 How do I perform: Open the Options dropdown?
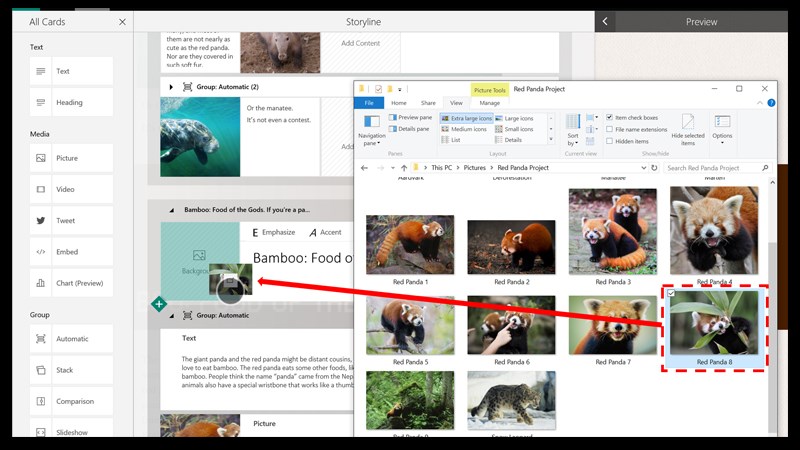[x=722, y=130]
